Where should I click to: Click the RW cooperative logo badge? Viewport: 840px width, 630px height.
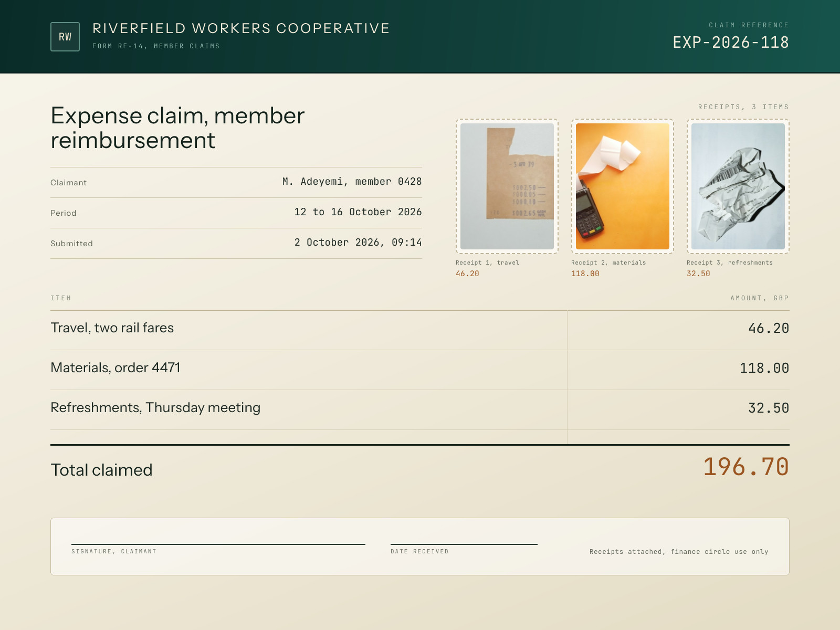65,37
